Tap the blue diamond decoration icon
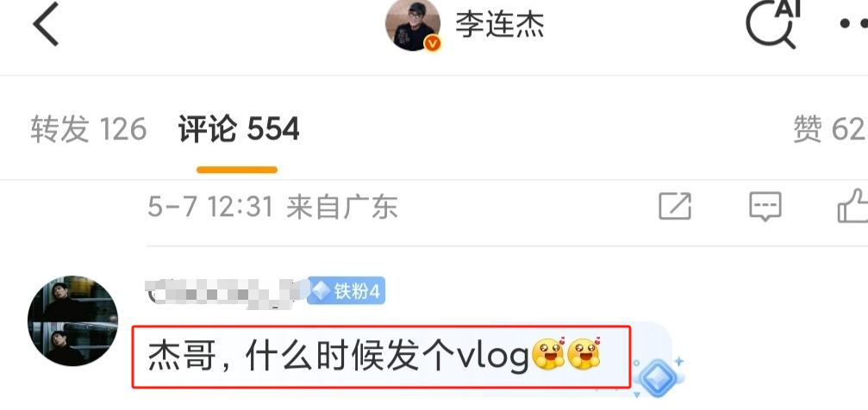868x410 pixels. [x=657, y=376]
